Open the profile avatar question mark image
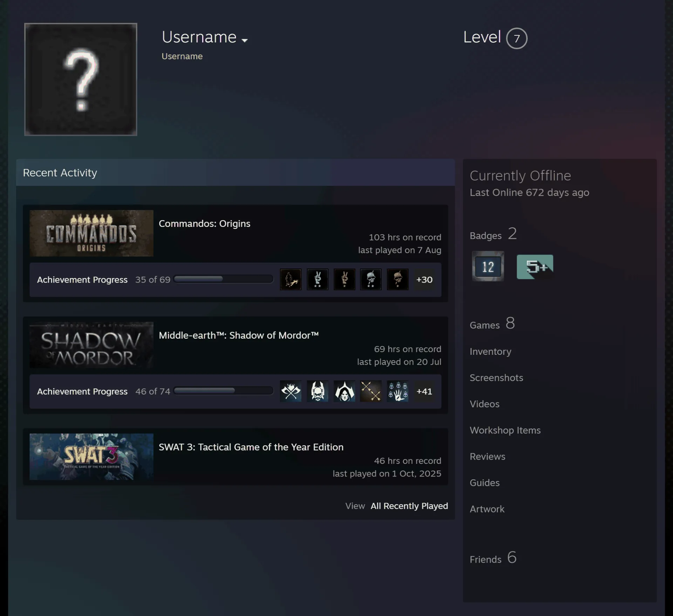 pos(81,79)
